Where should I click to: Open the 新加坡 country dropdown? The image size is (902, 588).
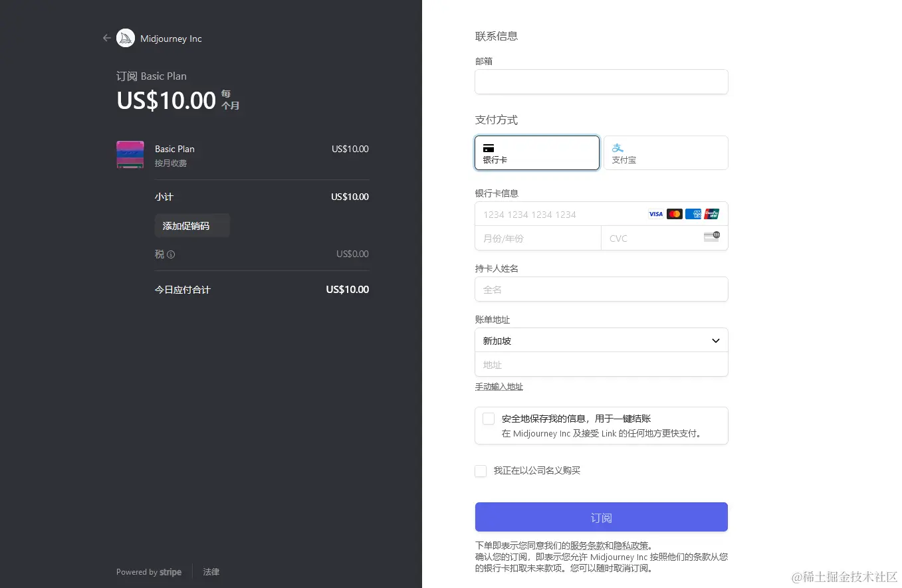pyautogui.click(x=602, y=340)
